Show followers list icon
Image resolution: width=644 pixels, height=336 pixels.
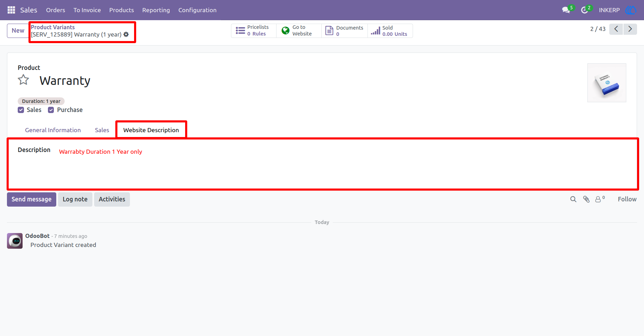(600, 199)
